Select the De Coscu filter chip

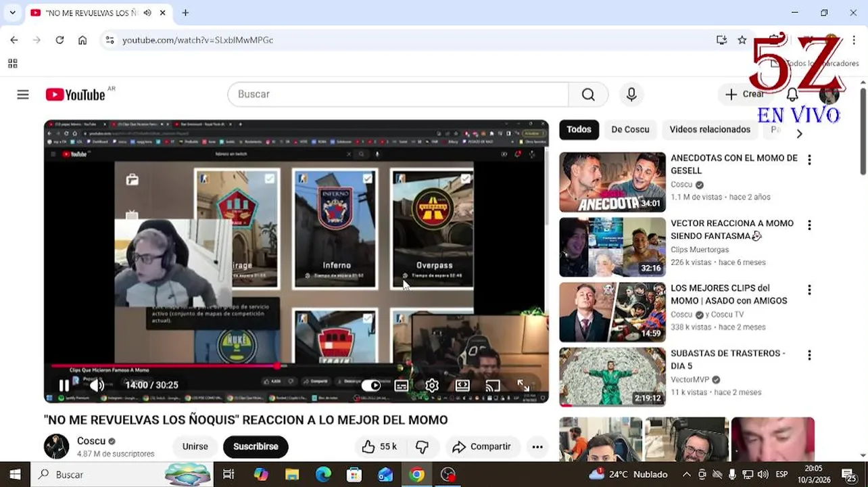[630, 129]
